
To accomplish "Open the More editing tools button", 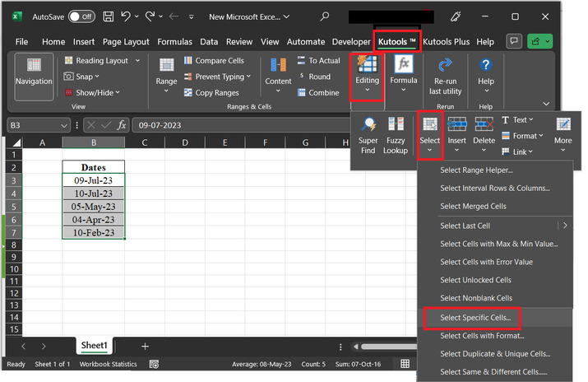I will (563, 135).
